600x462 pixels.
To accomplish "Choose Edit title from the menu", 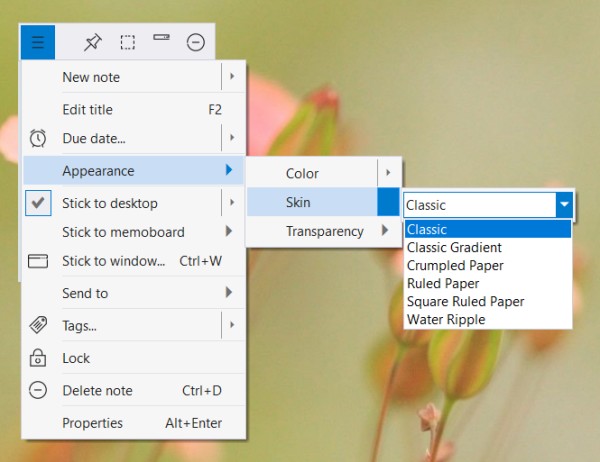I will pos(134,109).
